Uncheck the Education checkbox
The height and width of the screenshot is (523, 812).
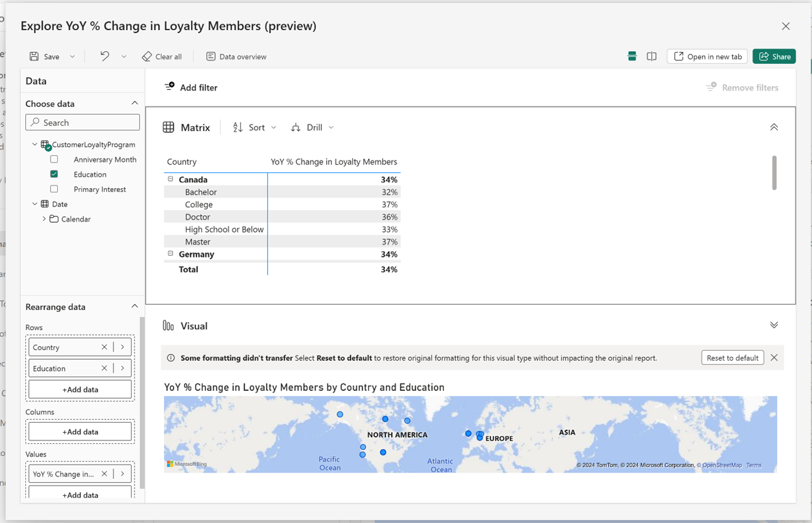(x=54, y=174)
